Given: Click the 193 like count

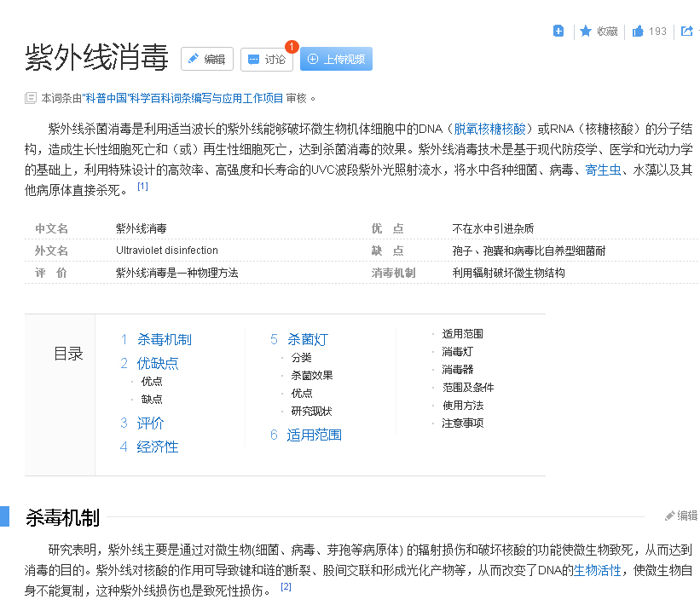Looking at the screenshot, I should (x=657, y=32).
